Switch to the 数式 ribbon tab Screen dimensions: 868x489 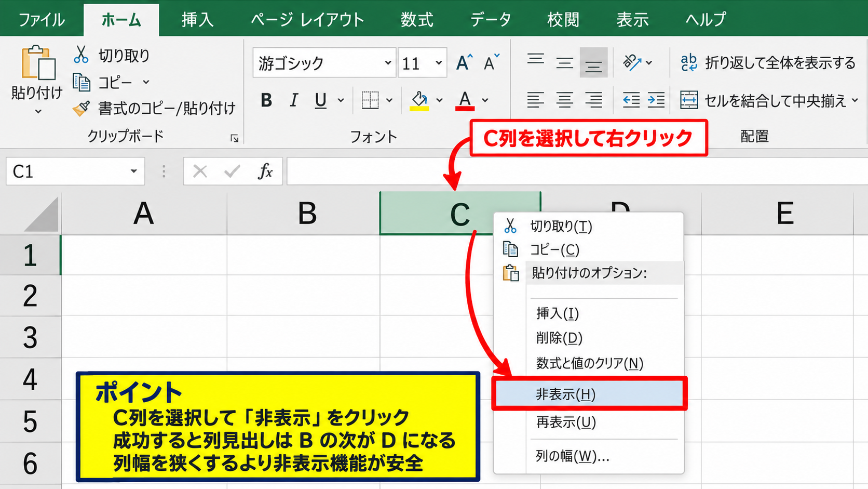pyautogui.click(x=417, y=19)
